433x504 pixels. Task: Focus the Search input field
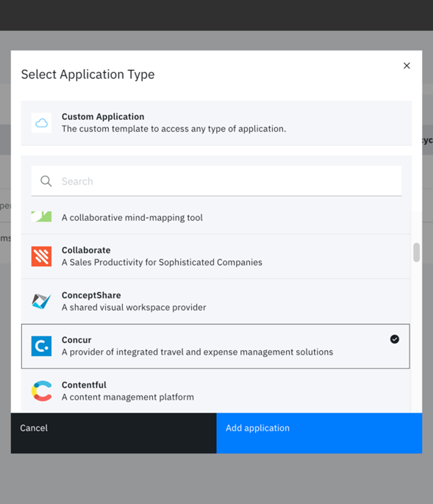[x=216, y=181]
